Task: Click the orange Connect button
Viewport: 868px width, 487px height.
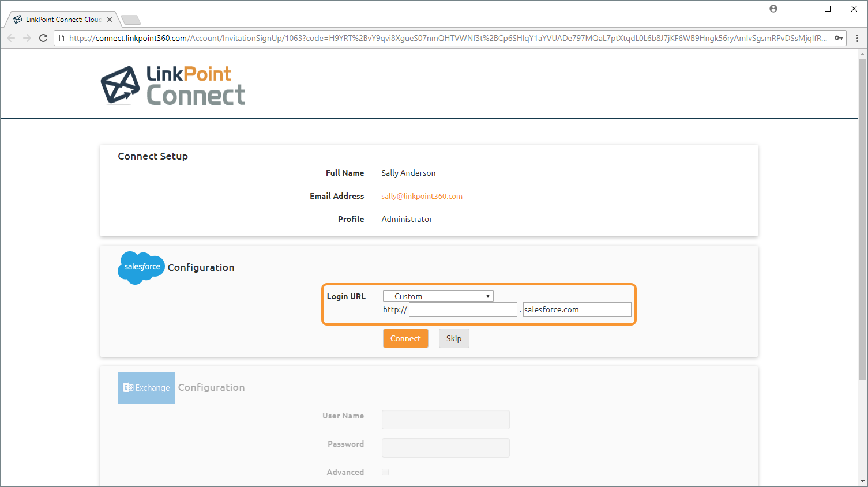Action: coord(405,338)
